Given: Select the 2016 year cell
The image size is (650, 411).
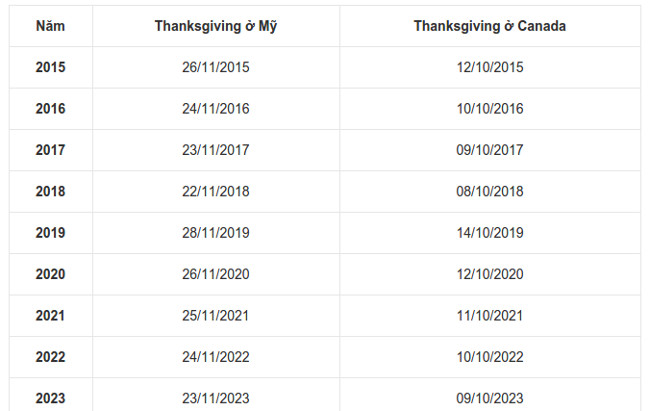Looking at the screenshot, I should [50, 109].
